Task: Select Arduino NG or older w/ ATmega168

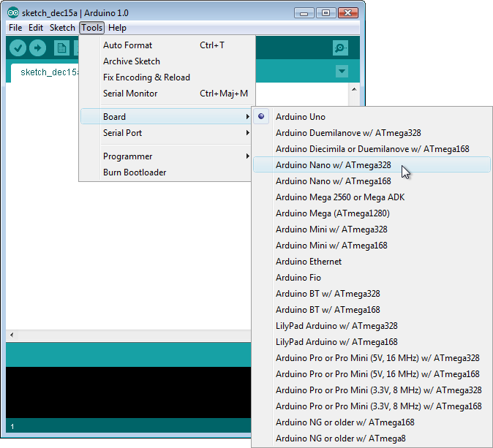Action: tap(372, 422)
